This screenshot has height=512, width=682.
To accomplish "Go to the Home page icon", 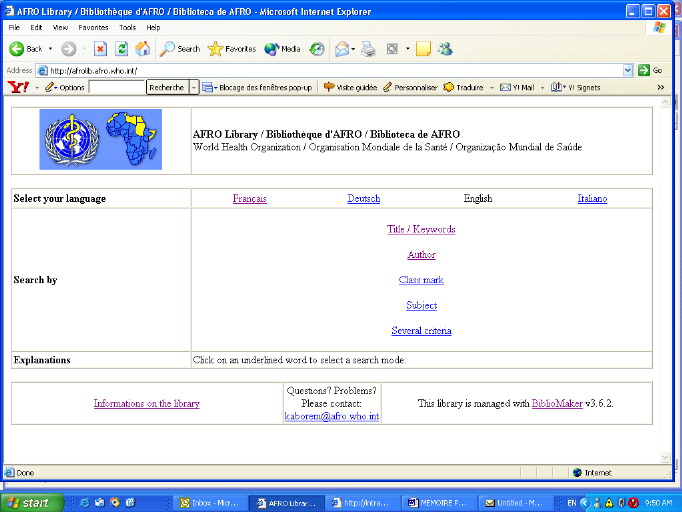I will (x=143, y=49).
